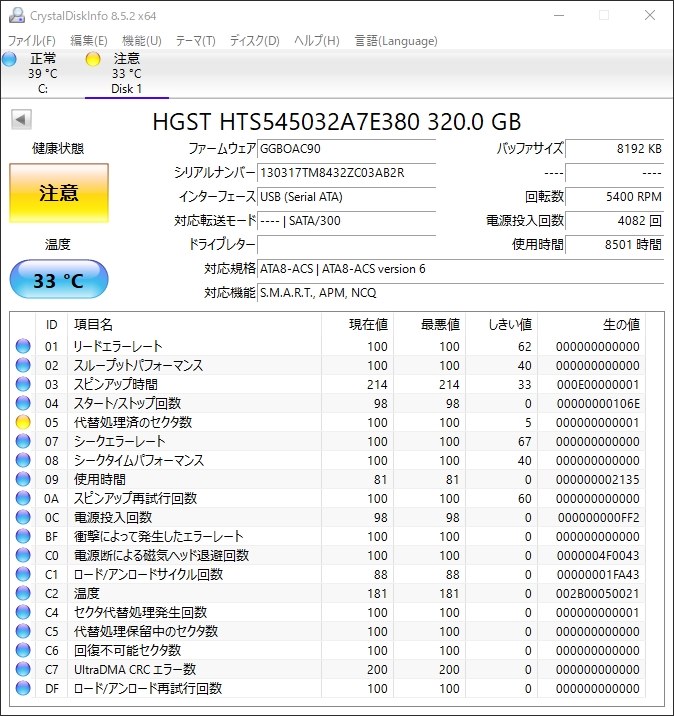This screenshot has width=674, height=716.
Task: Click transfer mode field ---- | SATA/300
Action: [347, 221]
